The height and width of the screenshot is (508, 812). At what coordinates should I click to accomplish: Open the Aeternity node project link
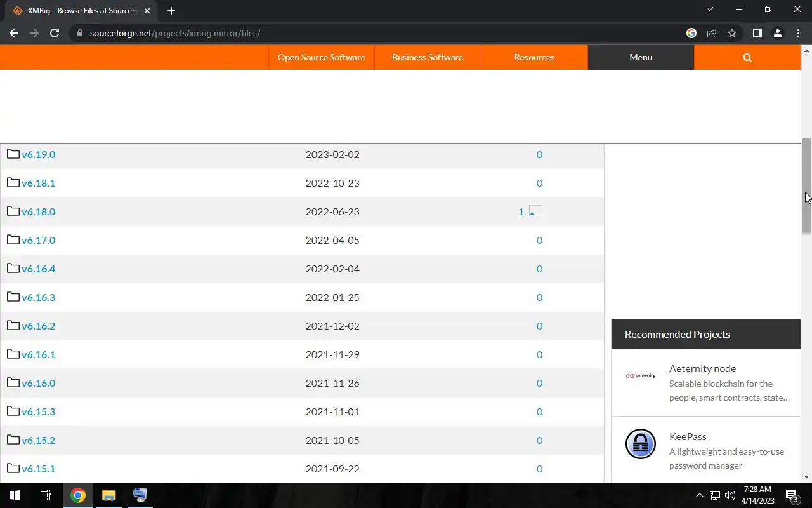(702, 368)
